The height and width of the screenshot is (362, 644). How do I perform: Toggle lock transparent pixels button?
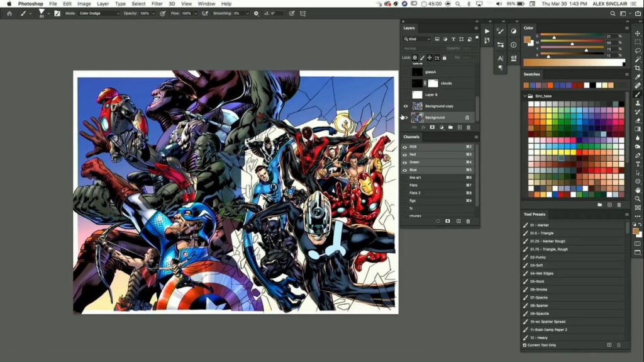point(415,58)
